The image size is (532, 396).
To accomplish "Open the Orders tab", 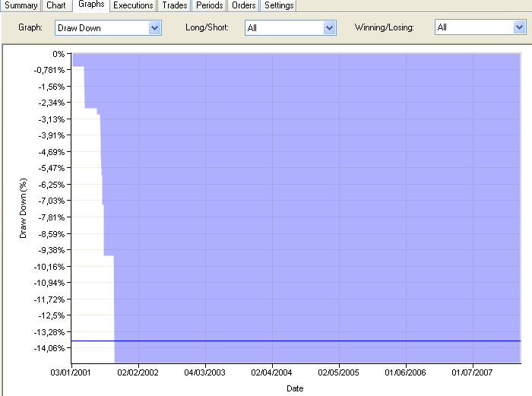I will [x=244, y=5].
